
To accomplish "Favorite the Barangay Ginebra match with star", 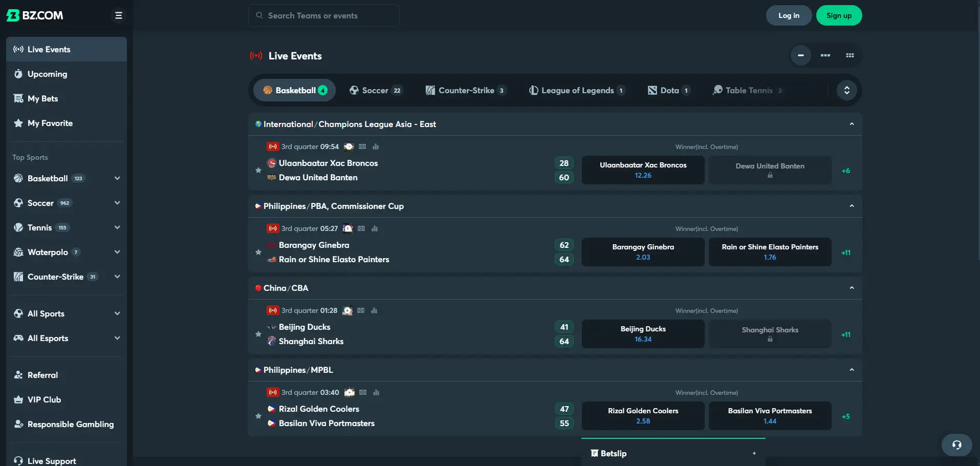I will (258, 252).
